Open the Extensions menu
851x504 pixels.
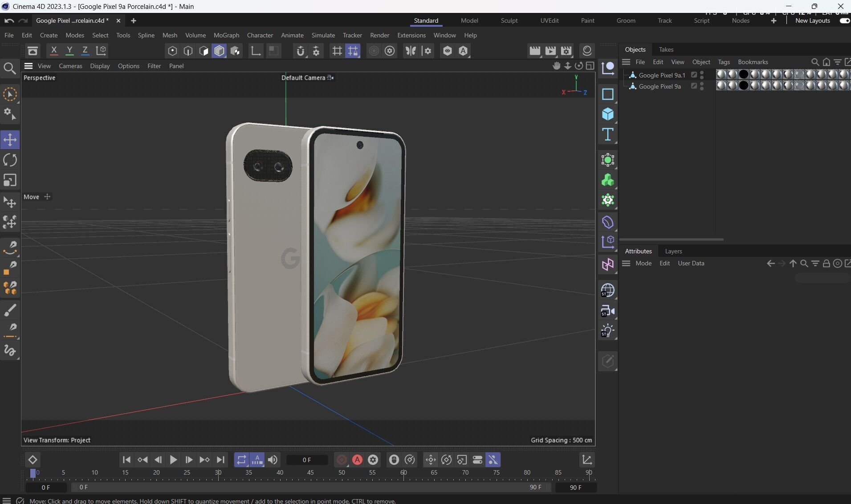[x=411, y=35]
